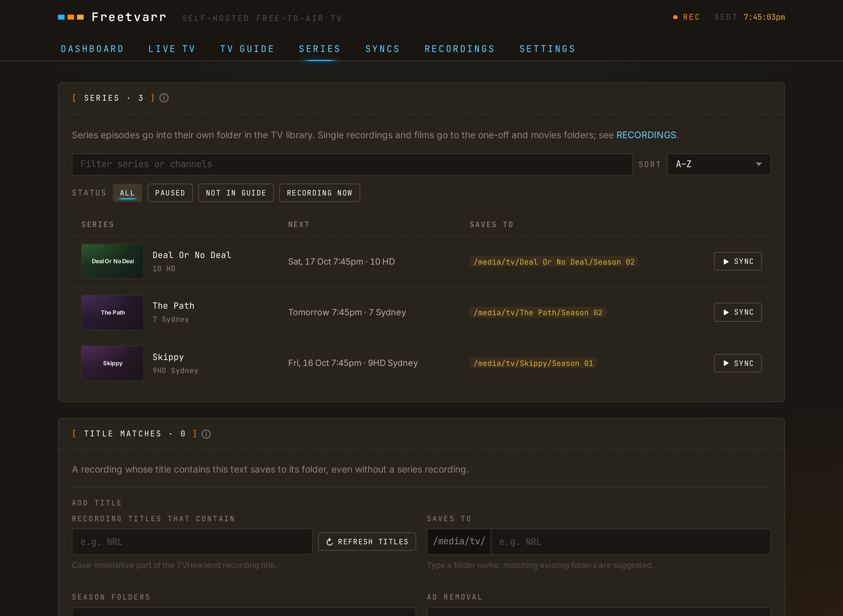Click the /media/tv/Skippy/Season 01 path
Image resolution: width=843 pixels, height=616 pixels.
pyautogui.click(x=533, y=363)
